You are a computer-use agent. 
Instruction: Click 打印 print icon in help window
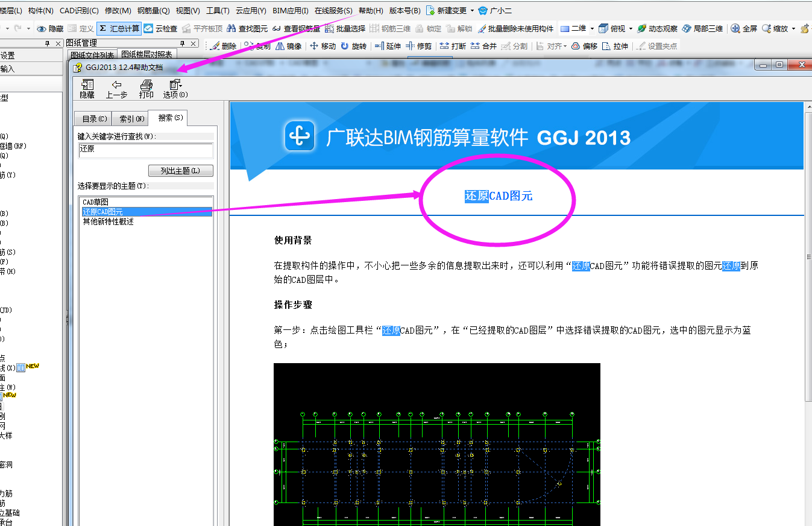point(146,89)
